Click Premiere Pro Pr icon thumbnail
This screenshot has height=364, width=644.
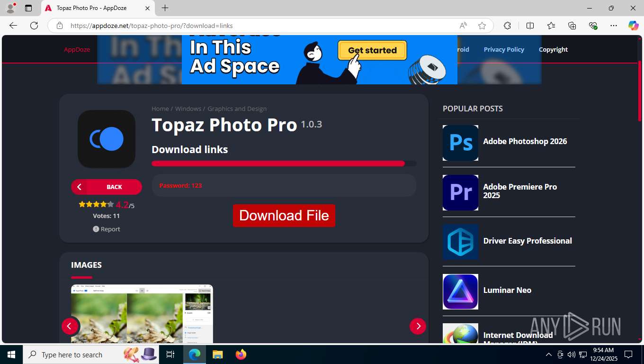click(460, 192)
